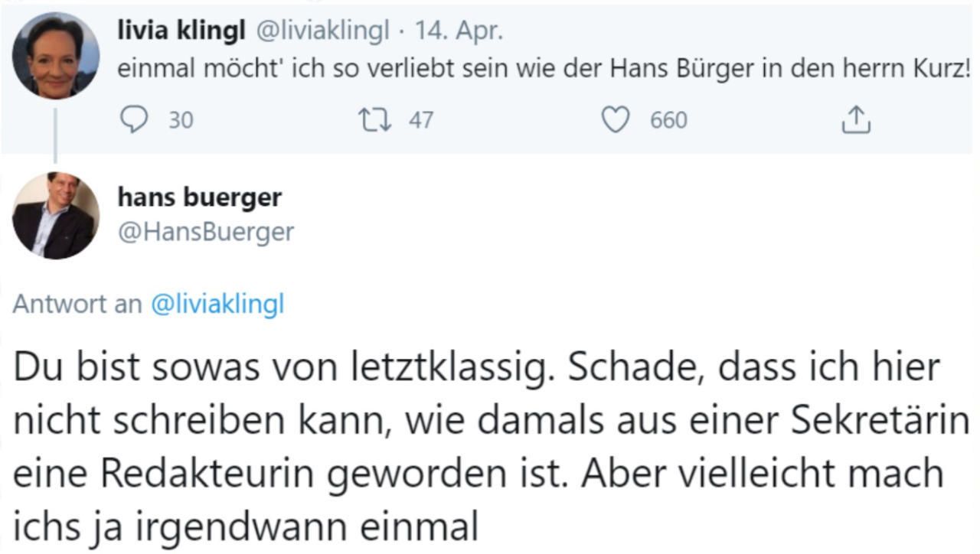Click the retweet count 47
This screenshot has height=554, width=980.
click(420, 120)
